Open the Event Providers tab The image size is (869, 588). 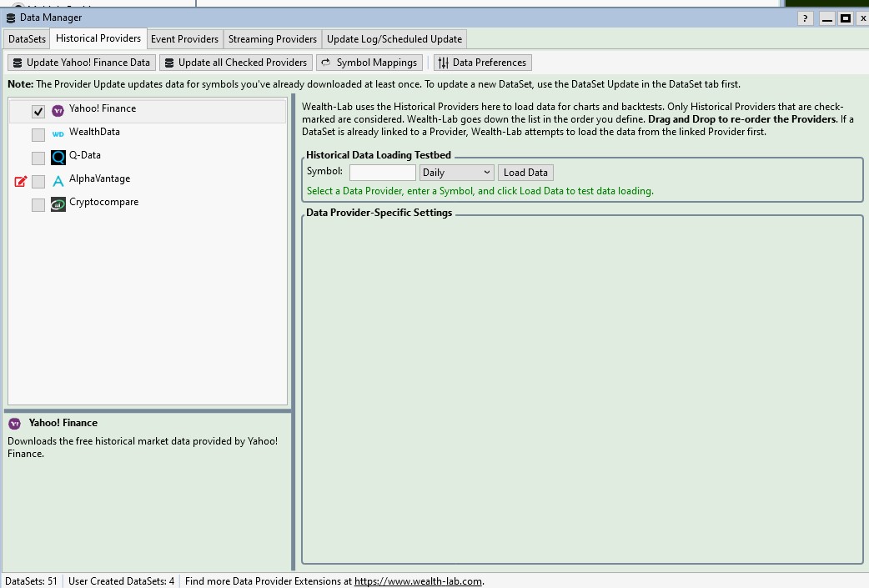184,39
